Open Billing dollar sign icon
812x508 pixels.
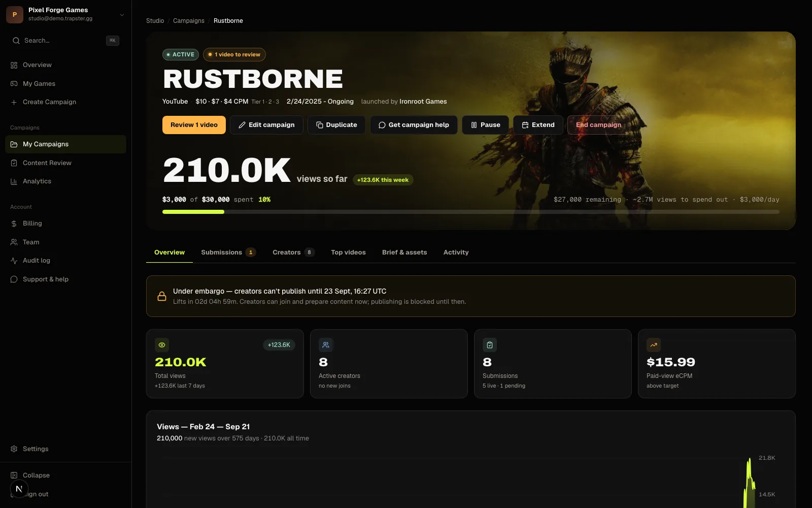(x=14, y=224)
